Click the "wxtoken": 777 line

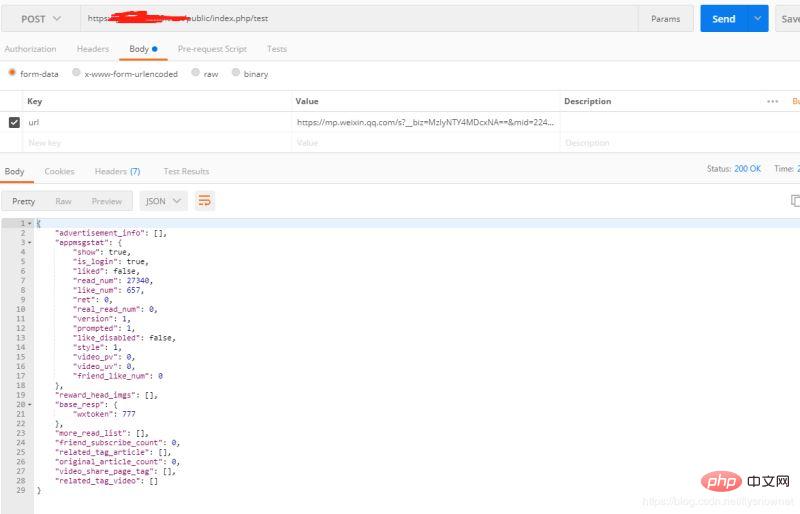(x=104, y=414)
